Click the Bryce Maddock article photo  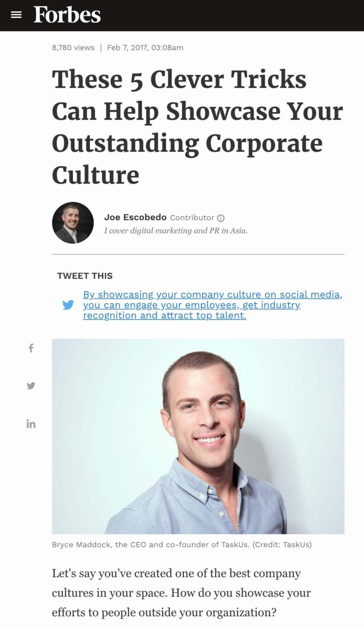[198, 436]
